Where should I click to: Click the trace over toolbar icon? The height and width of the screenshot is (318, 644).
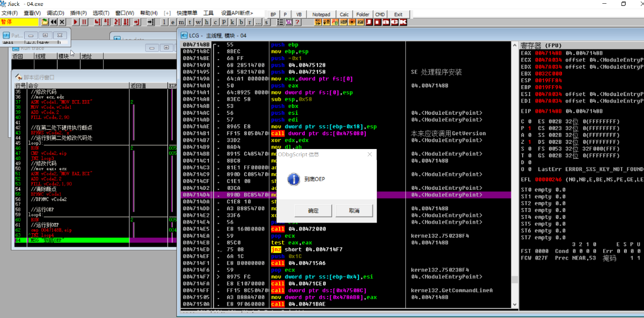tap(126, 22)
